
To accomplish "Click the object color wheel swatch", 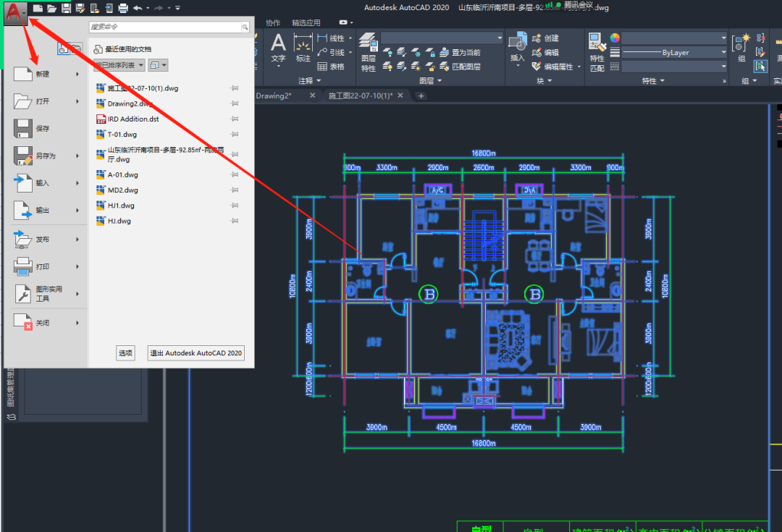I will click(x=615, y=38).
